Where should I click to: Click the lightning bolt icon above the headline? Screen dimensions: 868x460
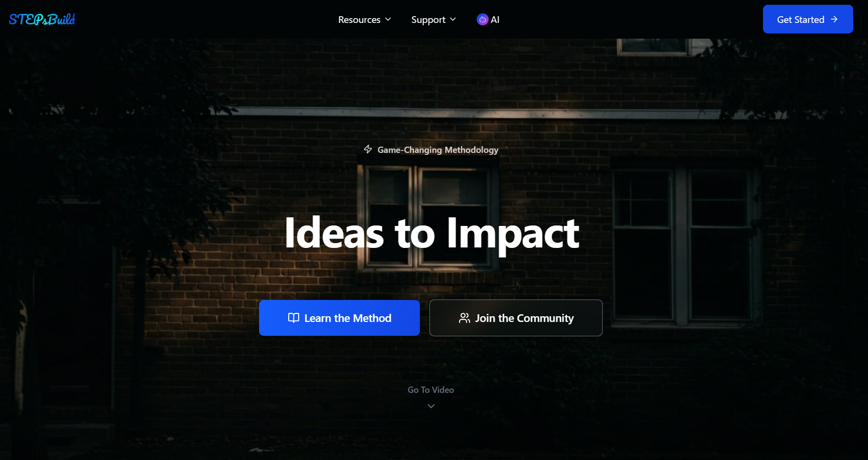[368, 150]
